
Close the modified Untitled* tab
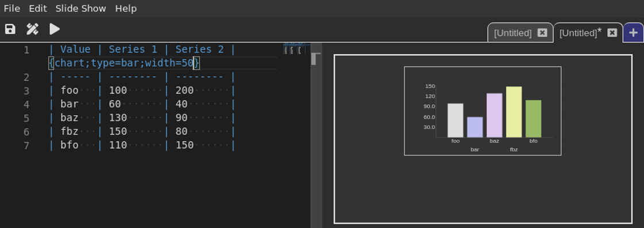point(612,33)
